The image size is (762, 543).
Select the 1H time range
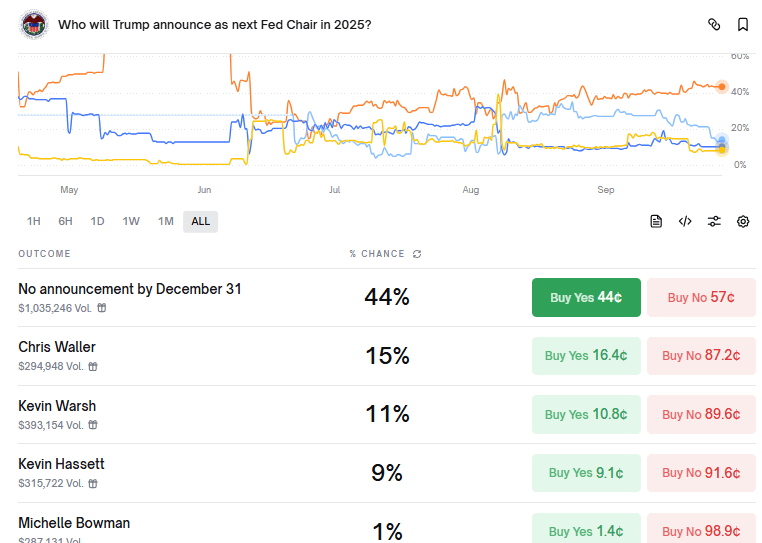click(x=34, y=221)
